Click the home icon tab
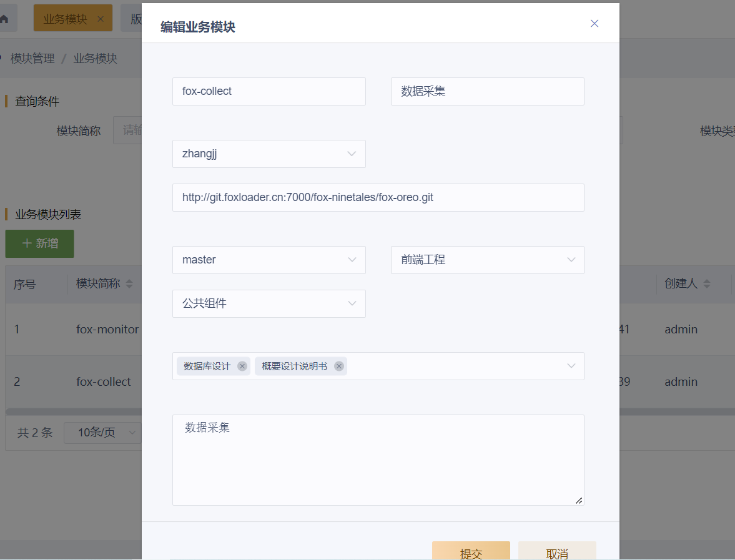The width and height of the screenshot is (735, 560). click(5, 19)
